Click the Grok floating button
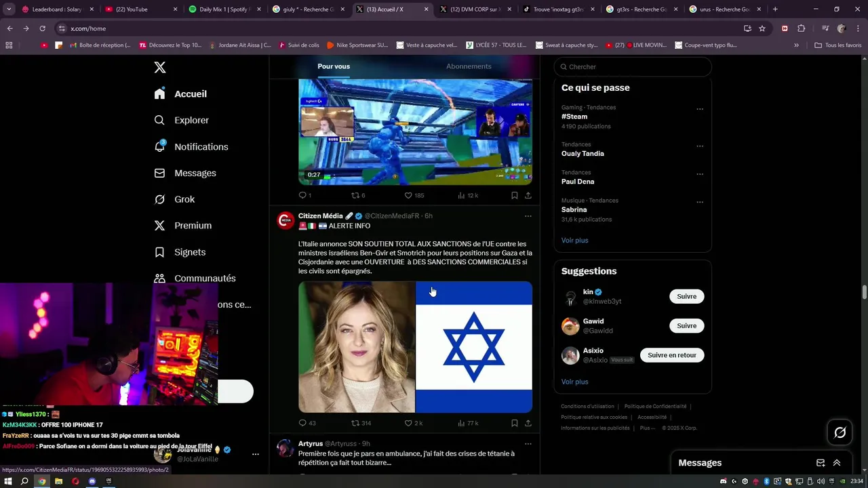Image resolution: width=868 pixels, height=488 pixels. tap(840, 432)
